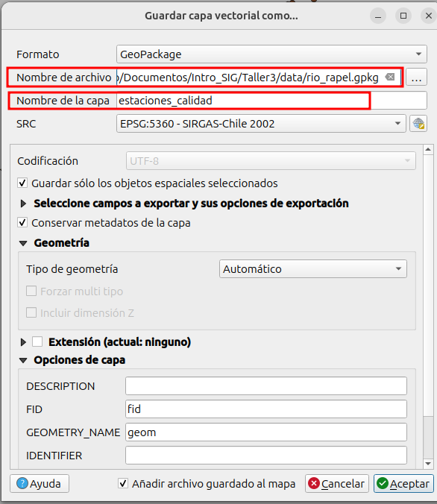Viewport: 437px width, 504px height.
Task: Click the Aceptar button
Action: coord(403,483)
